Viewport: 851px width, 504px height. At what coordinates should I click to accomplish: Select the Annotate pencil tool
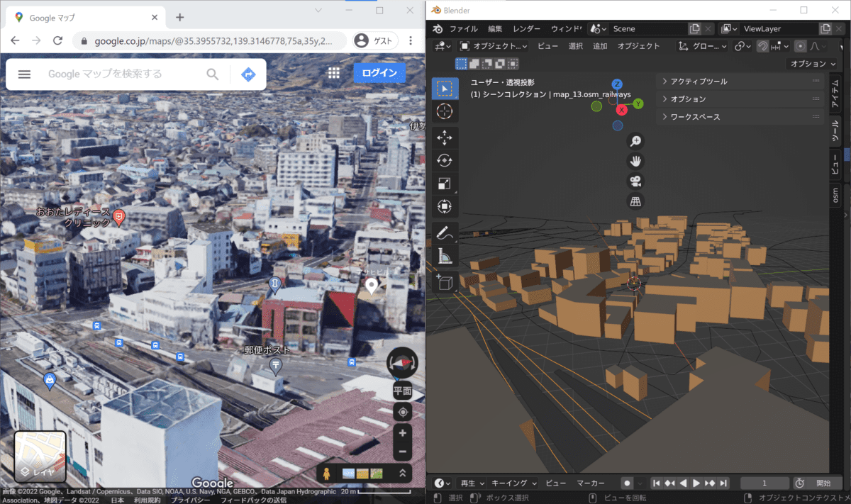445,232
